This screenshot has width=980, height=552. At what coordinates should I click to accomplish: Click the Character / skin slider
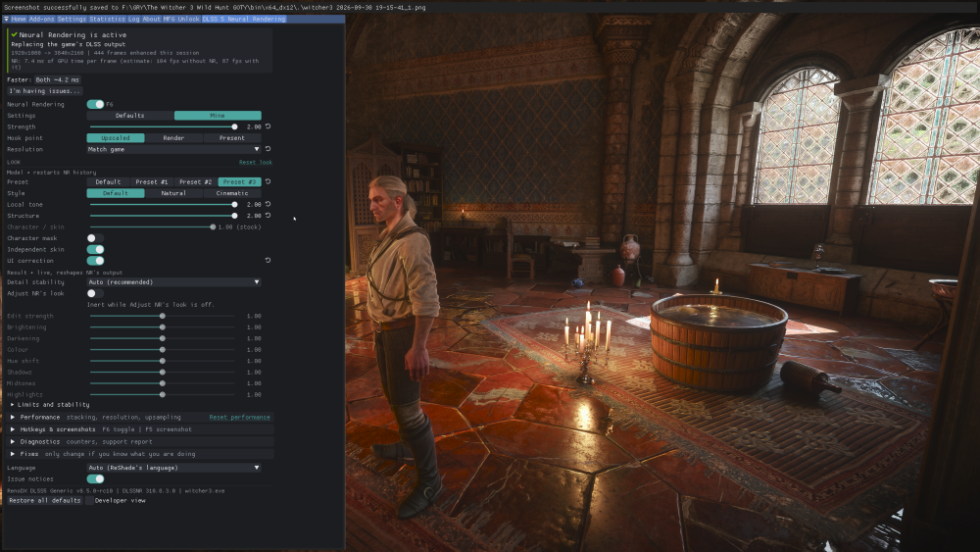pyautogui.click(x=152, y=226)
